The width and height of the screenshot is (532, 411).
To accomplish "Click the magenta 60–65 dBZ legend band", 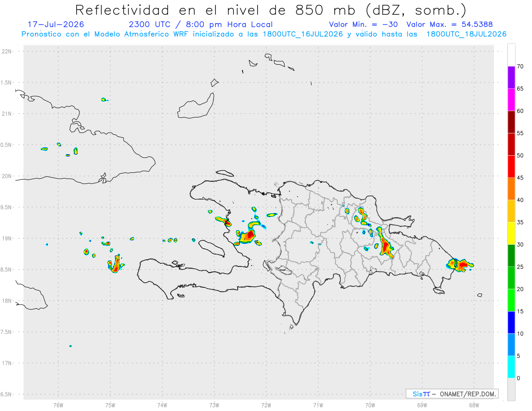I will point(511,100).
